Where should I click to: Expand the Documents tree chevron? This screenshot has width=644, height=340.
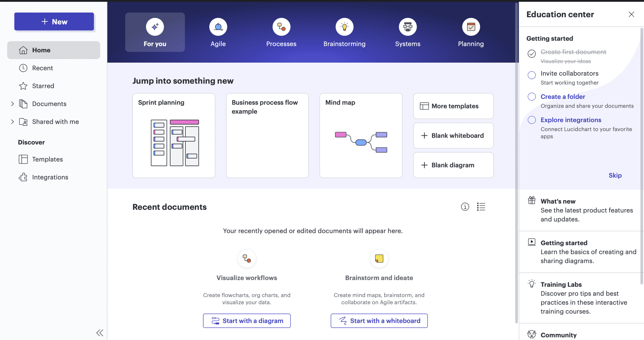pos(12,104)
